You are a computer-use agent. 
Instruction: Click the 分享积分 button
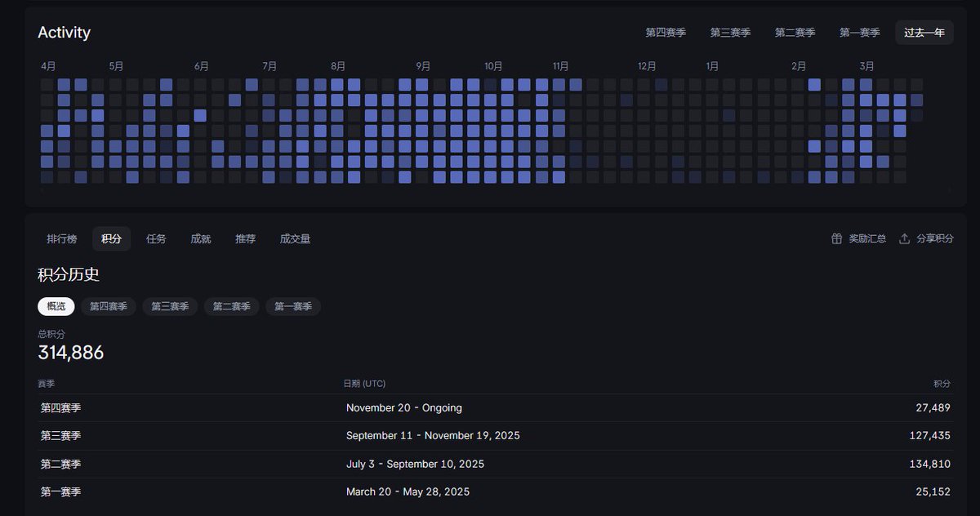tap(926, 238)
